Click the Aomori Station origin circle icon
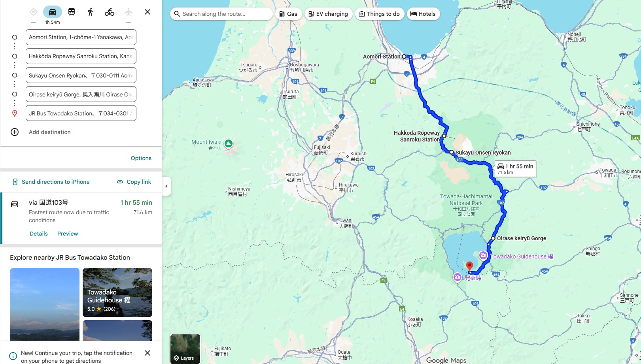641x364 pixels. coord(15,37)
